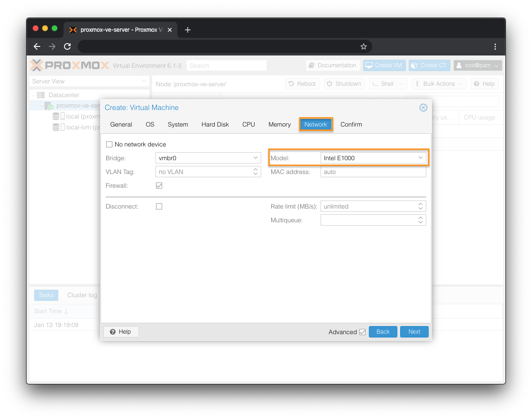Click the Create VM monitor icon

[x=369, y=65]
